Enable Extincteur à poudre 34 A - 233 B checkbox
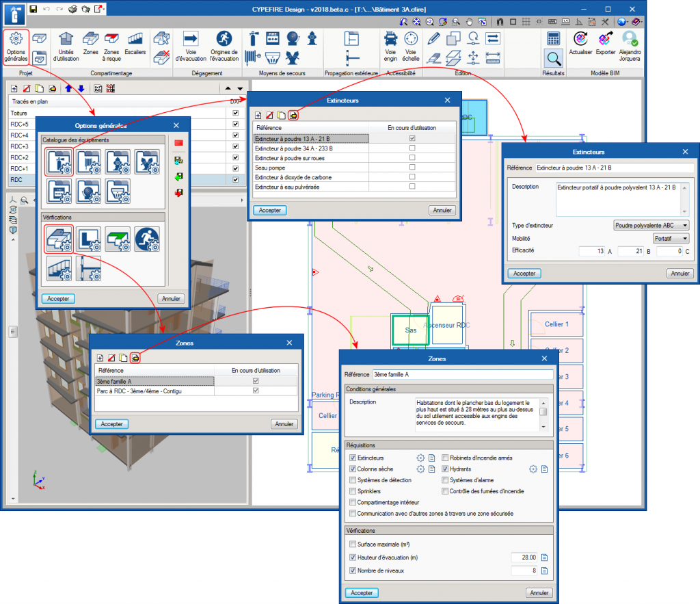700x604 pixels. (412, 148)
